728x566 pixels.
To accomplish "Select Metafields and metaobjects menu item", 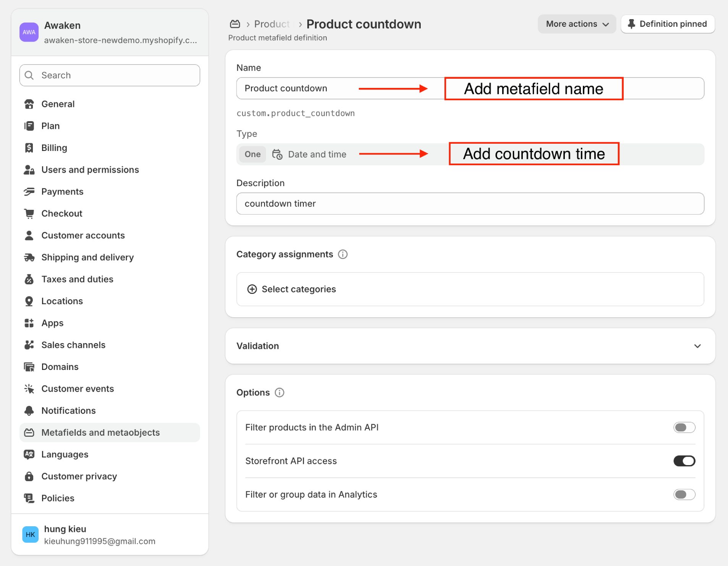I will tap(110, 433).
